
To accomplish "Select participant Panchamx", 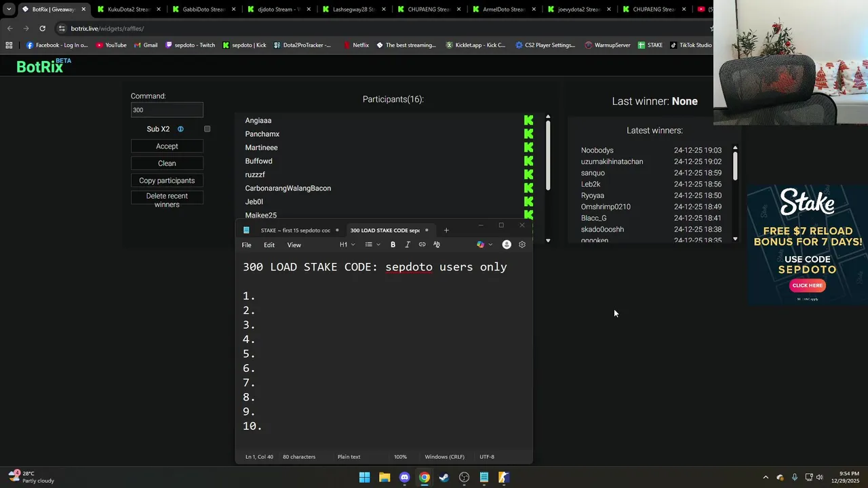I will pos(262,134).
